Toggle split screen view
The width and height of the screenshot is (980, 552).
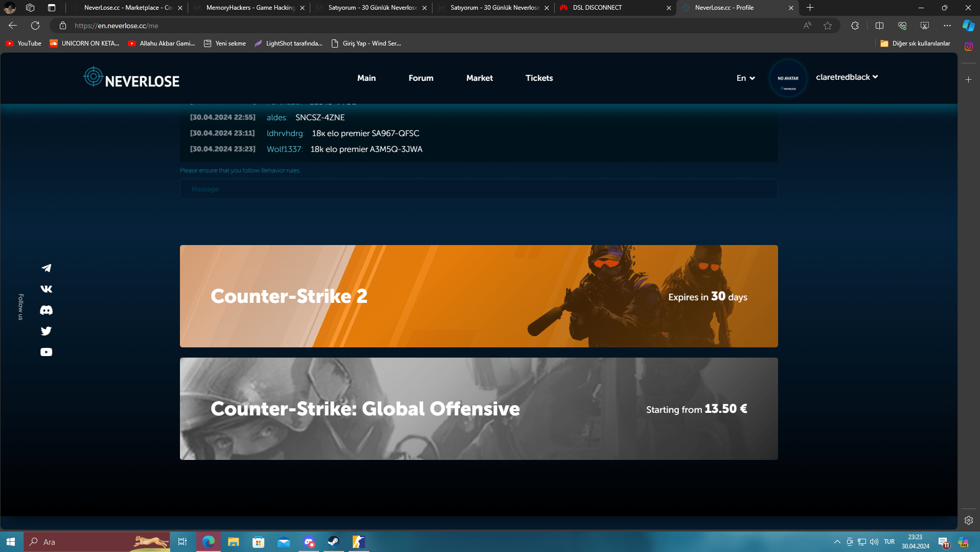pos(879,26)
